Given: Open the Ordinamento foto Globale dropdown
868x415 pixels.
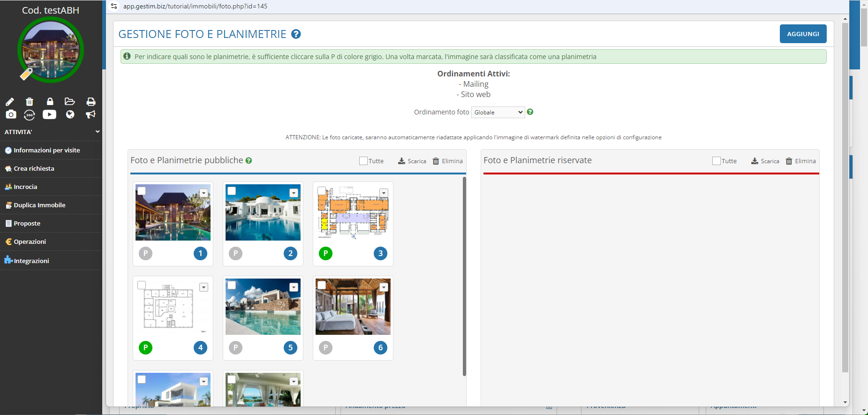Looking at the screenshot, I should [x=498, y=113].
